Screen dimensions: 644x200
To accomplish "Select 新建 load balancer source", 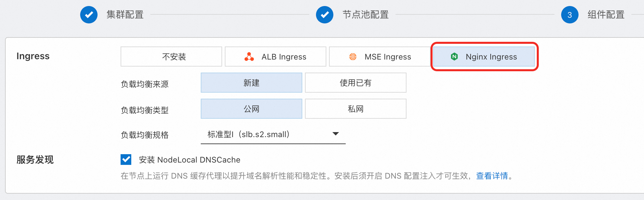I will [x=252, y=83].
